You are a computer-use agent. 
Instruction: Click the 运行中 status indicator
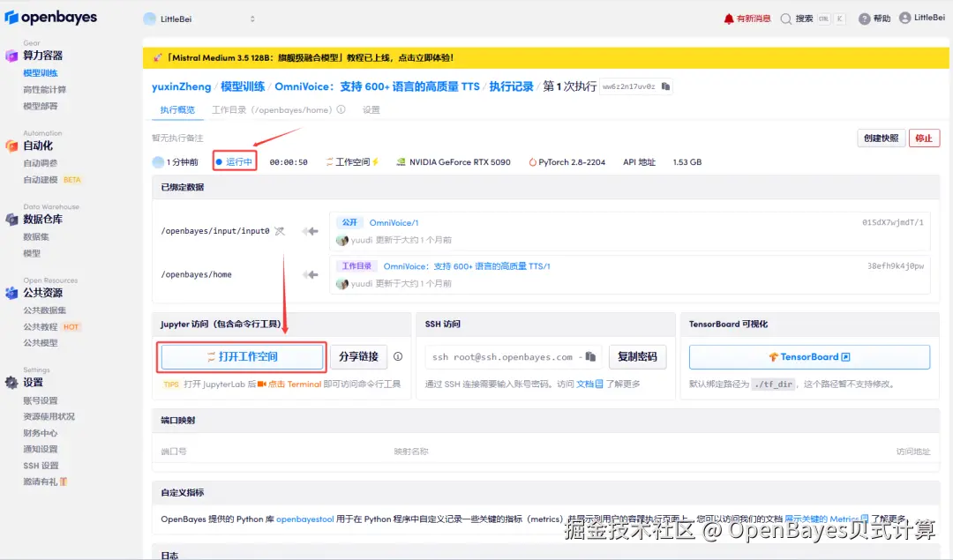[x=235, y=161]
